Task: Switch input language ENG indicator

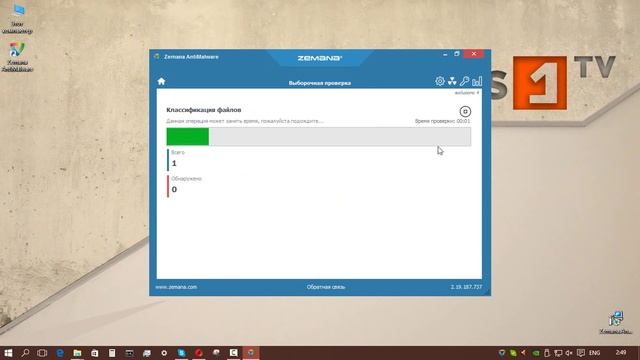Action: [x=595, y=353]
